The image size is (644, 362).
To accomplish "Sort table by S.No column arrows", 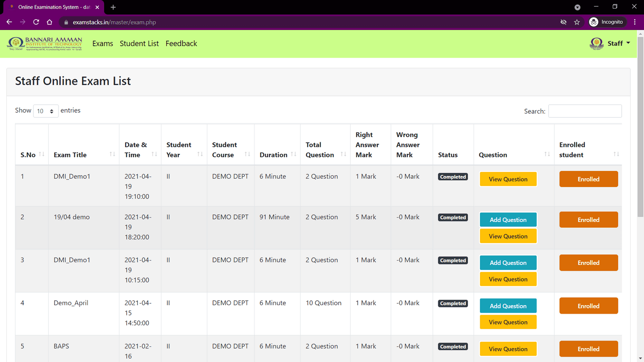I will pyautogui.click(x=42, y=154).
